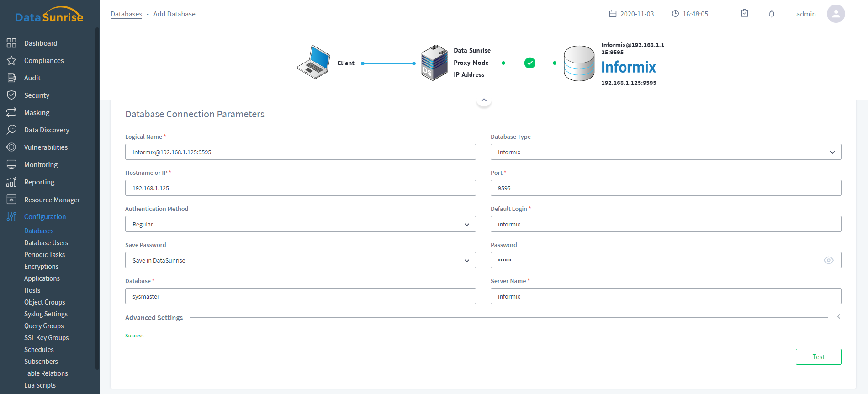This screenshot has width=868, height=394.
Task: Toggle password visibility with the eye icon
Action: point(828,260)
